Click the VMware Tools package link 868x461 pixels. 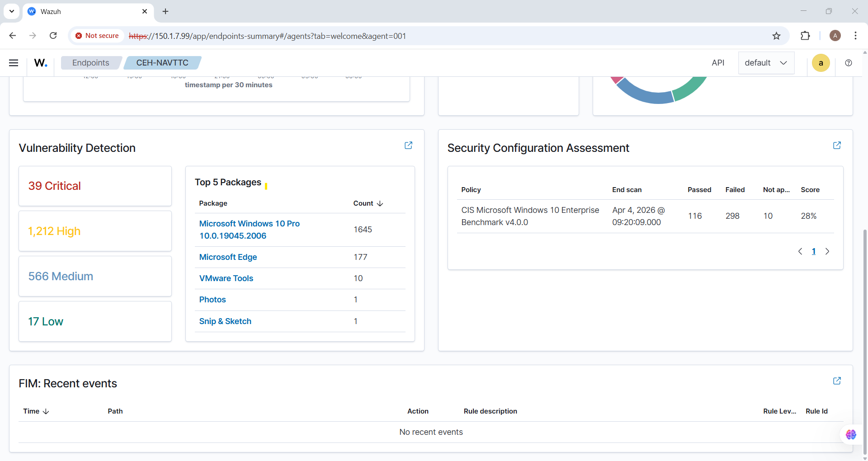[226, 278]
